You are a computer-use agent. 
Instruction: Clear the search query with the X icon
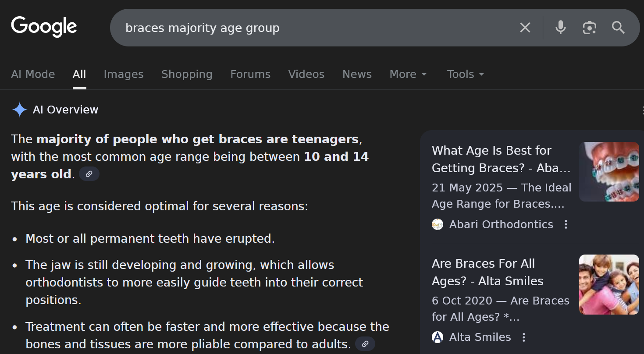tap(525, 28)
